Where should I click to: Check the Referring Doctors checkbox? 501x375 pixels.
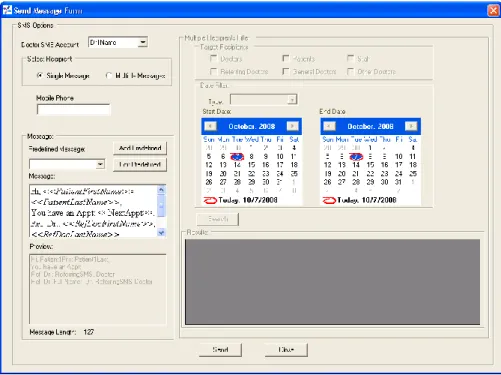tap(214, 71)
